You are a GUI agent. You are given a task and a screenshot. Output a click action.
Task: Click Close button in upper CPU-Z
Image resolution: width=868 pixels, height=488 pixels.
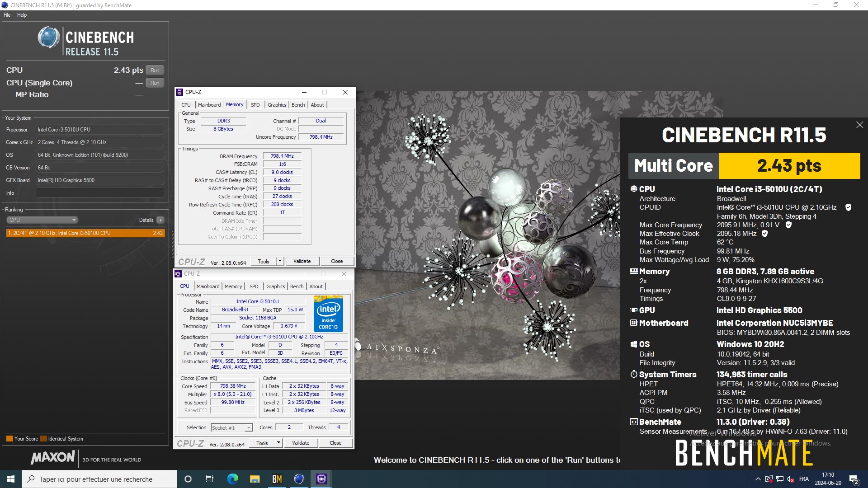tap(337, 262)
